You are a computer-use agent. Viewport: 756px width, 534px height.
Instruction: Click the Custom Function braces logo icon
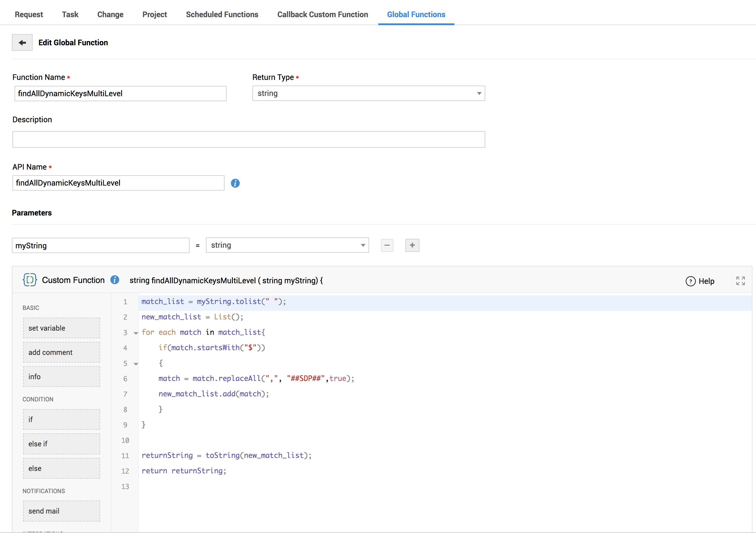[x=30, y=280]
